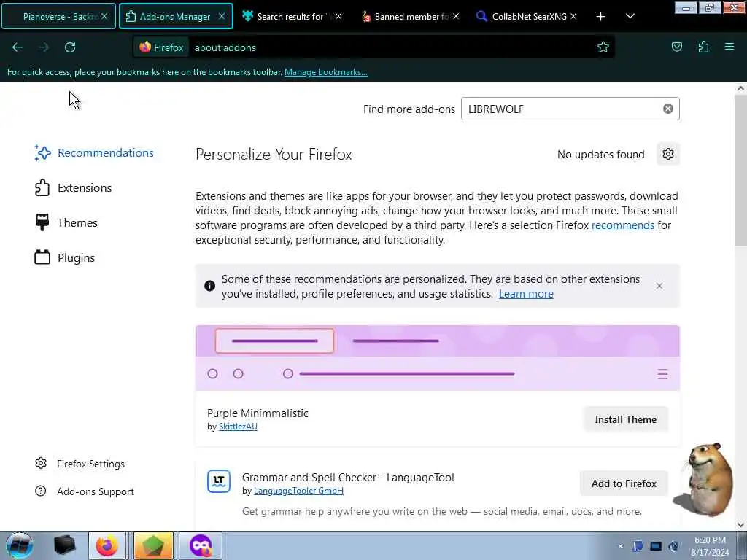Open Recommendations in the sidebar
The height and width of the screenshot is (560, 747).
coord(94,153)
